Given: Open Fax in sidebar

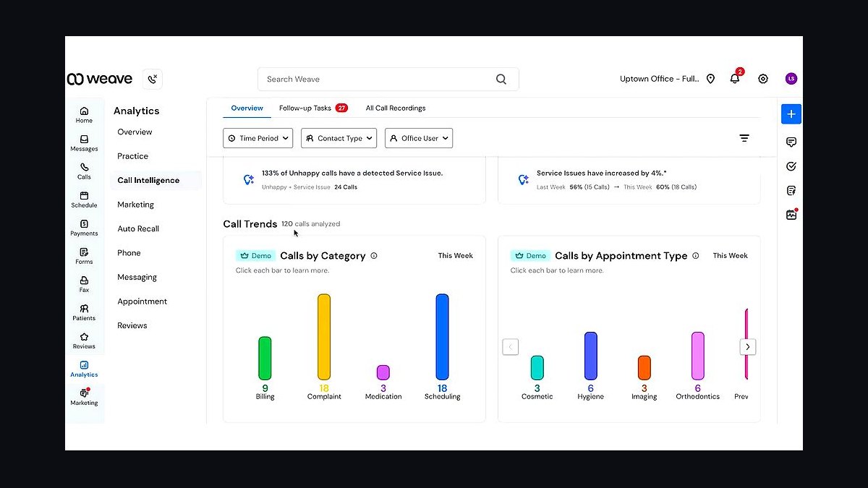Looking at the screenshot, I should point(84,284).
